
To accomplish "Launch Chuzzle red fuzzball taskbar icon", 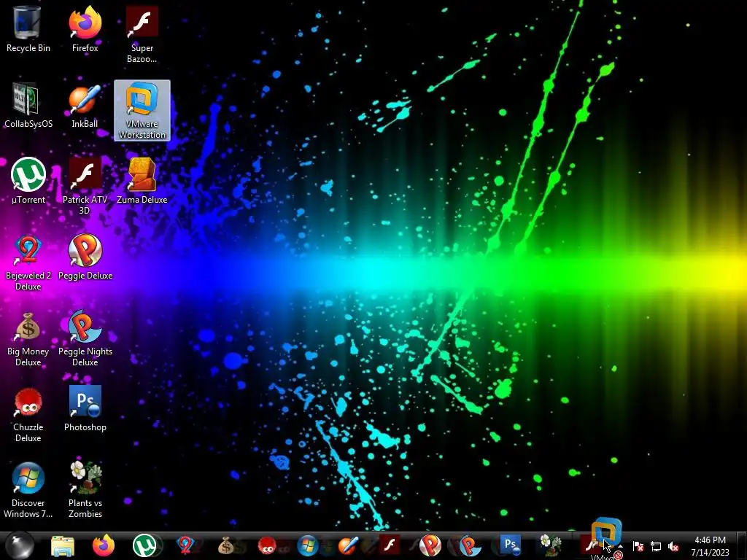I will (x=267, y=545).
